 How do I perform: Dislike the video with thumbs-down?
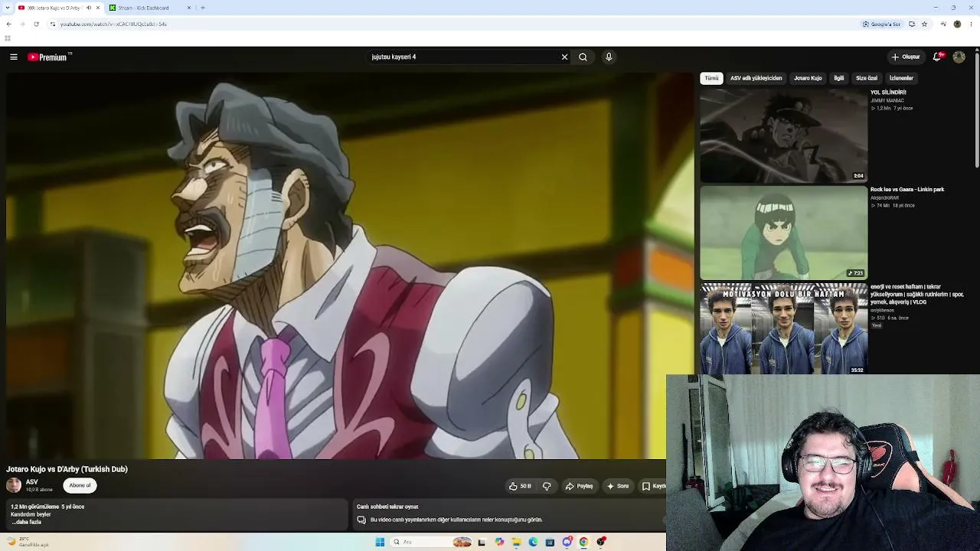[x=547, y=486]
